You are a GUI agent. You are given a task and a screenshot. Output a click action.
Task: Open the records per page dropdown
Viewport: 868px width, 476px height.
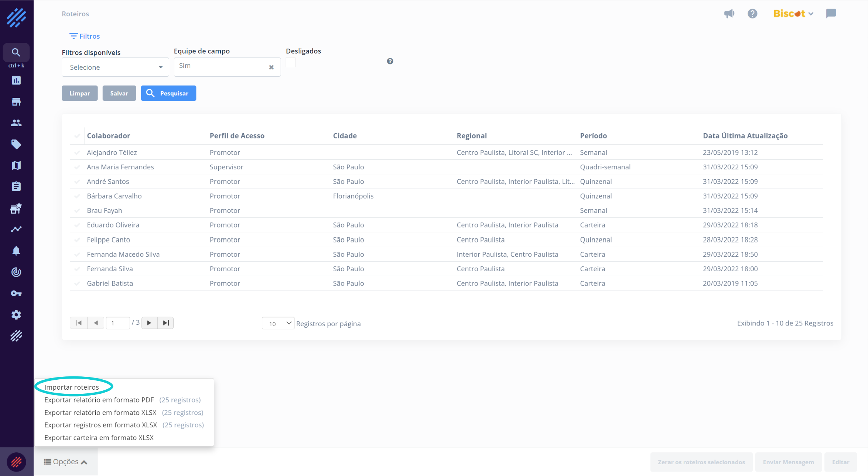278,323
